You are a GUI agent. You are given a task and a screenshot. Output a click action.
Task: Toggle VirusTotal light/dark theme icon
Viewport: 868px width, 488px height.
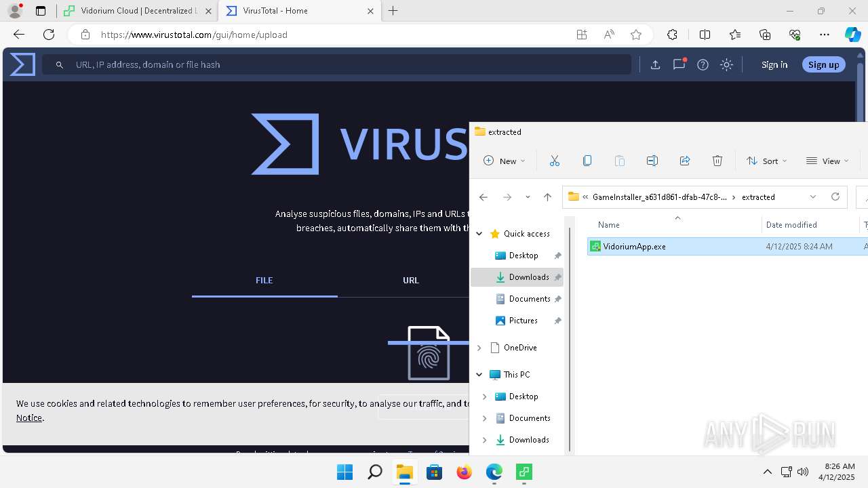(x=726, y=64)
